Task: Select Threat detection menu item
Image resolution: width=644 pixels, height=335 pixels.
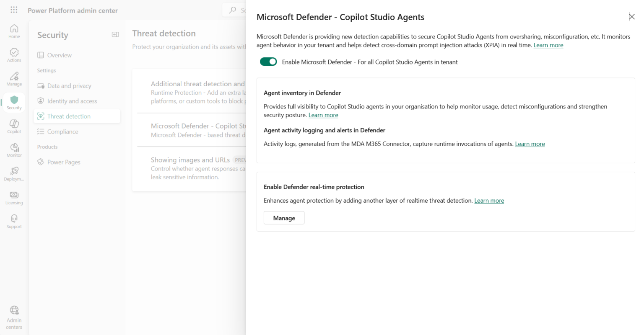Action: pyautogui.click(x=77, y=116)
